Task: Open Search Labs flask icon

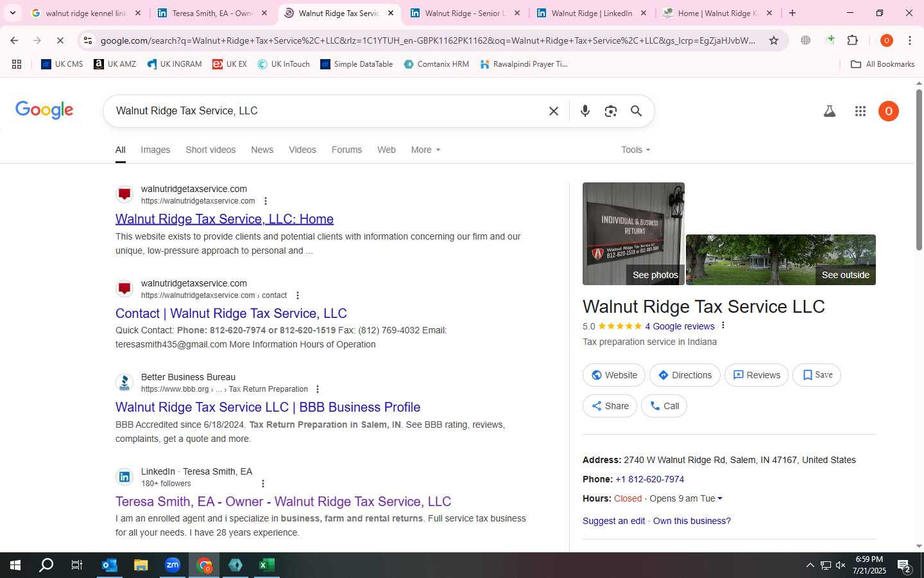Action: point(830,111)
